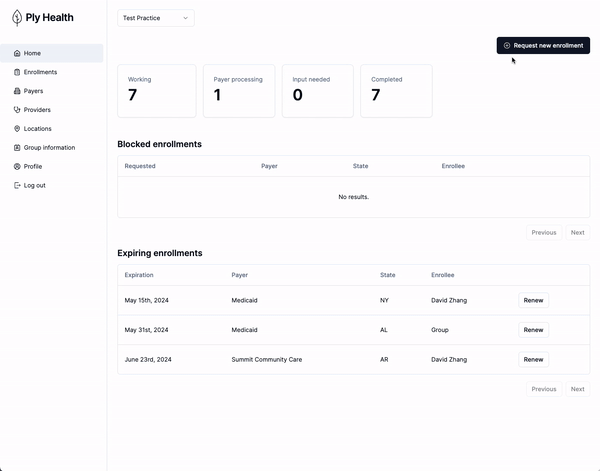
Task: Select Locations from the sidebar
Action: pos(52,129)
